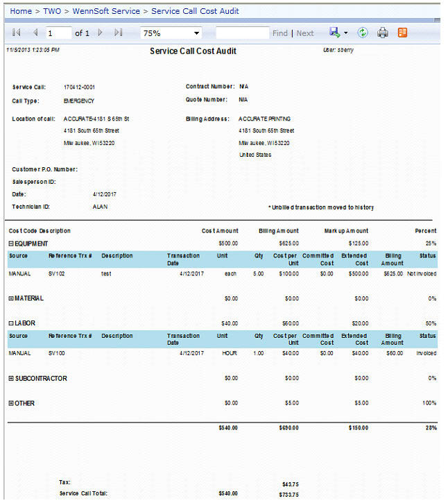Click the orange data feed icon
The image size is (448, 503).
click(x=402, y=33)
